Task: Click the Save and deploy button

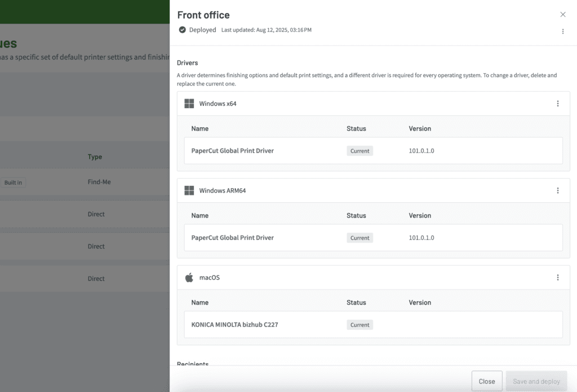Action: 536,381
